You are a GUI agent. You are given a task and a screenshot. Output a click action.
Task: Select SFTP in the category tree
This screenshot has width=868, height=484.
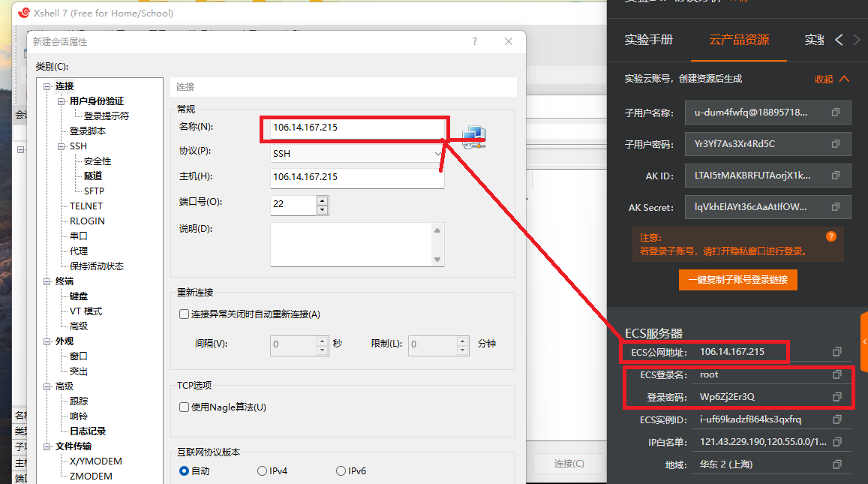click(x=94, y=191)
